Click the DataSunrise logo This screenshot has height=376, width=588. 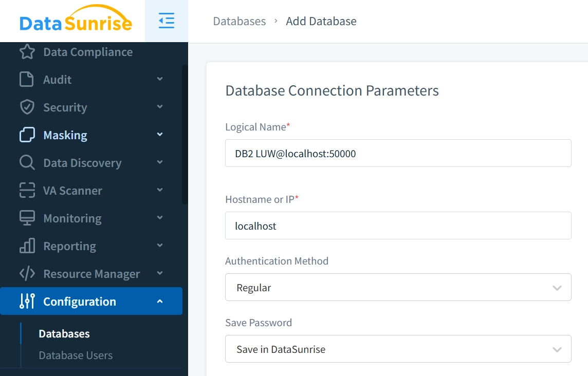click(x=76, y=21)
